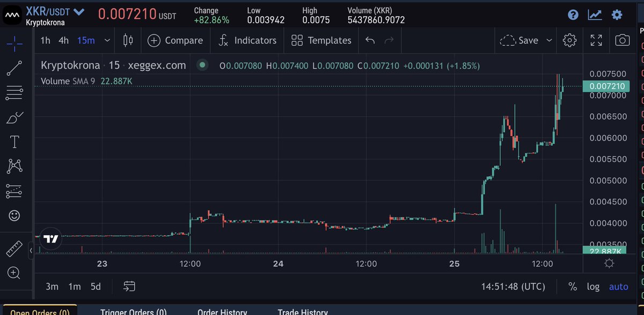Set date range to 1m
Viewport: 644px width, 315px height.
(x=75, y=287)
